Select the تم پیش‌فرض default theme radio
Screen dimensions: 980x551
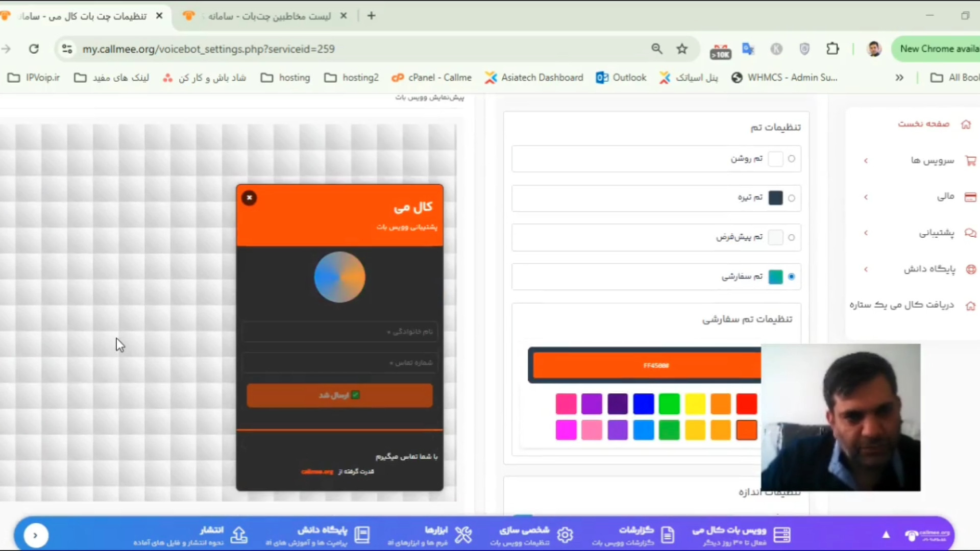point(791,237)
